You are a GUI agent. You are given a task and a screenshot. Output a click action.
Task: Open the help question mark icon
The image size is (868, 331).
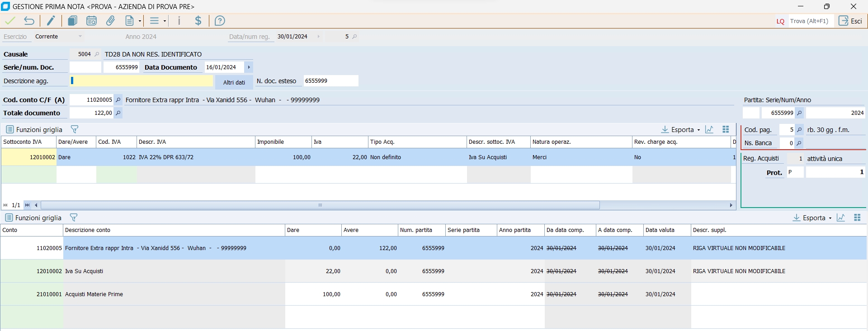click(x=220, y=21)
